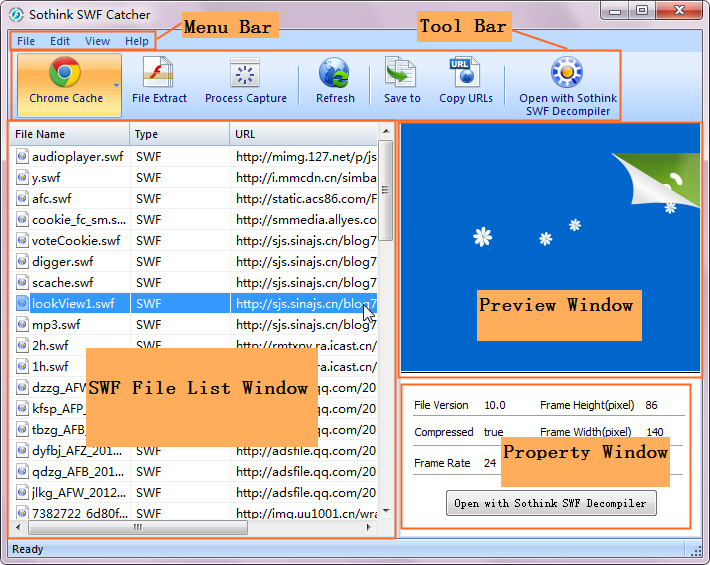Click the URL http://smmedia.allyes.co cell

[306, 220]
